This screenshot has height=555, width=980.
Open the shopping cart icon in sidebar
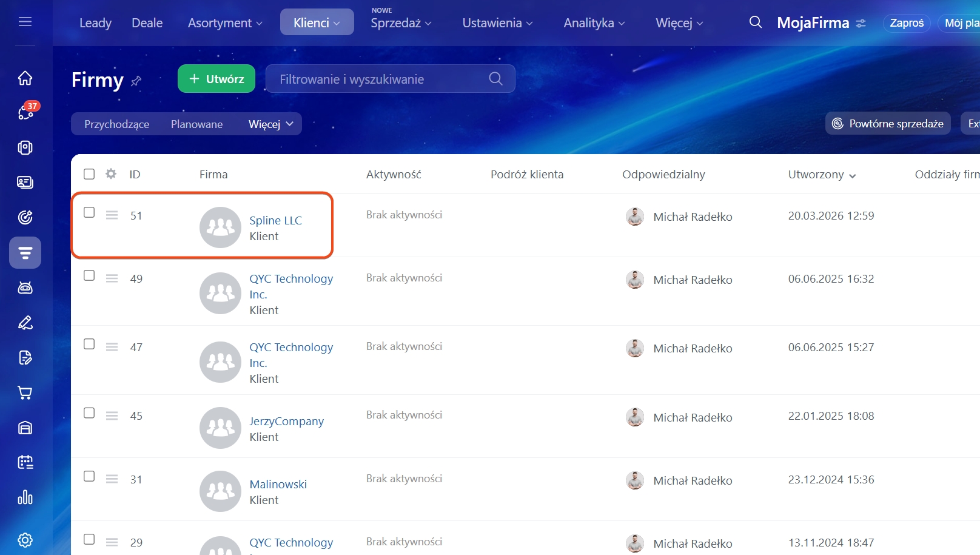25,392
